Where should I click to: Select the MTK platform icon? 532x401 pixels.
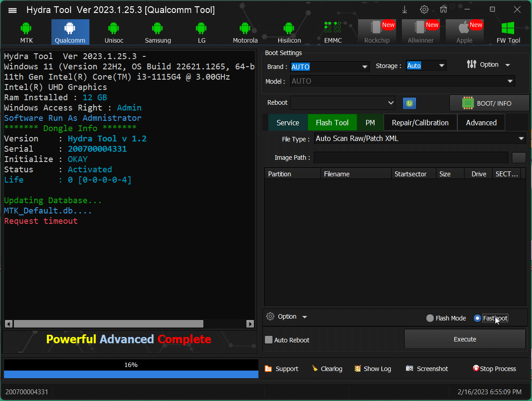[x=26, y=32]
